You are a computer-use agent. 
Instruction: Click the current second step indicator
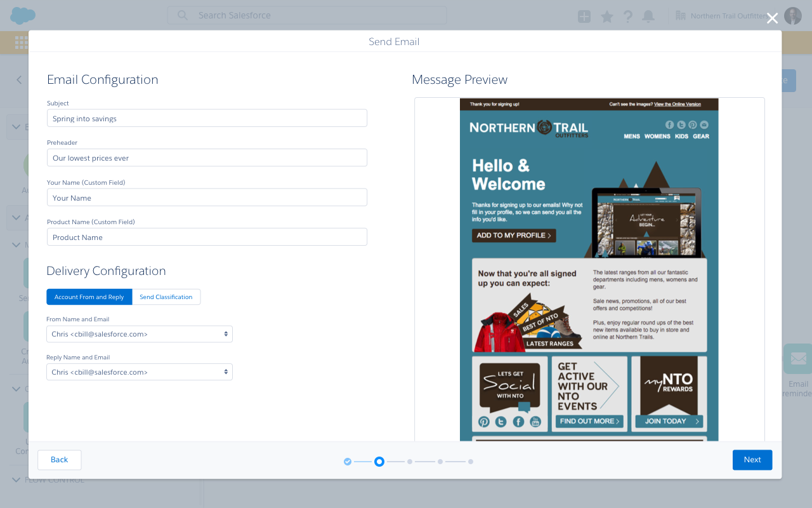[379, 462]
